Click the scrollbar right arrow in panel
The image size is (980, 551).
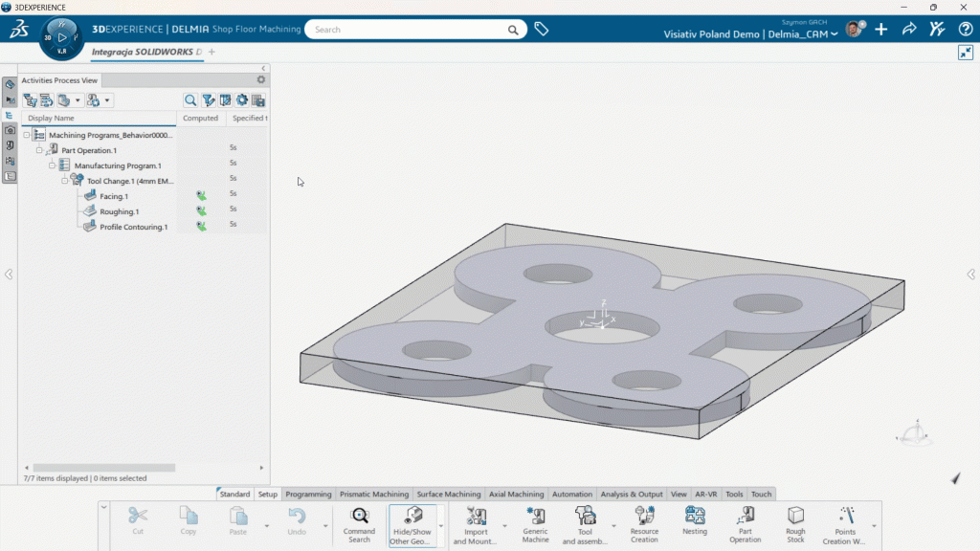tap(261, 467)
